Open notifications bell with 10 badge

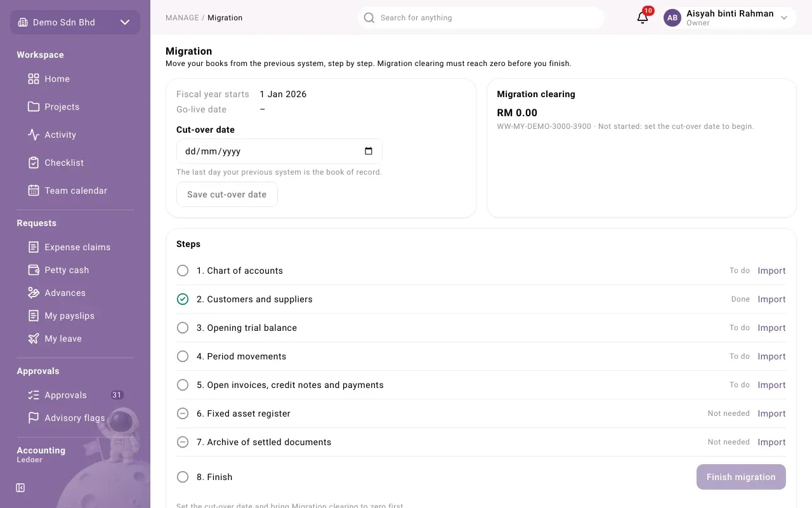click(643, 17)
